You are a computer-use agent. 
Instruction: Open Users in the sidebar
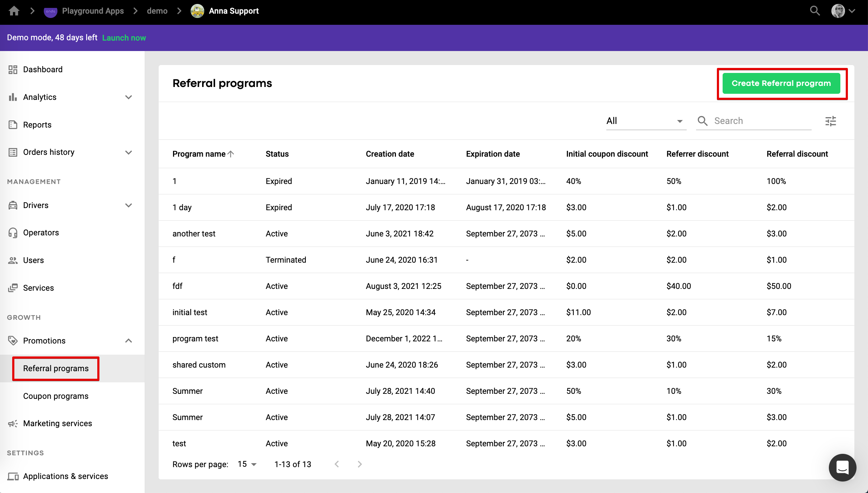(x=33, y=260)
